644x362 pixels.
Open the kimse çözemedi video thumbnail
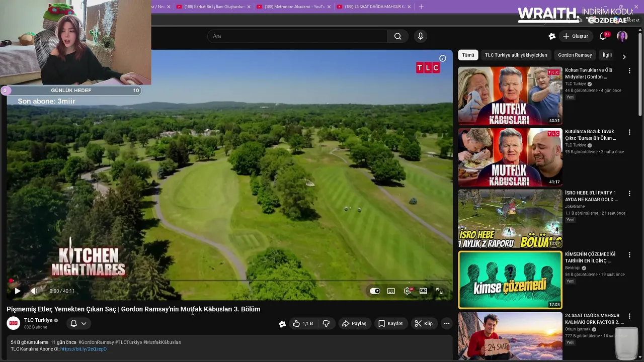tap(510, 280)
